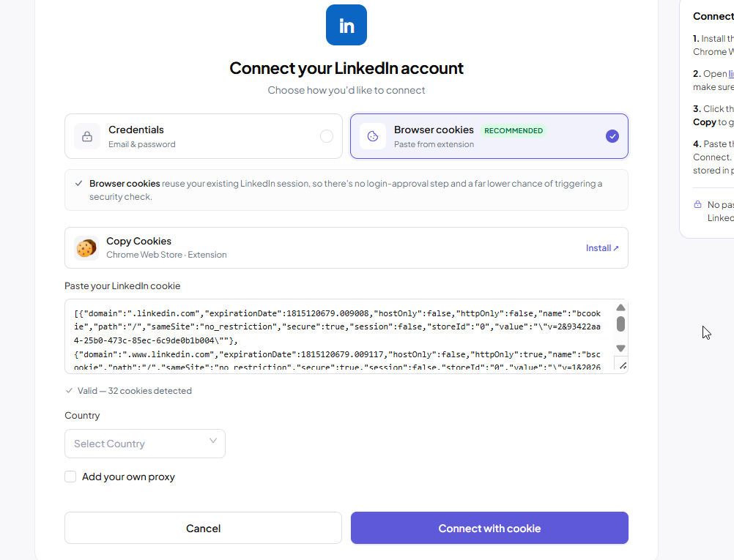This screenshot has width=734, height=560.
Task: Click the lock icon on Credentials card
Action: click(87, 136)
